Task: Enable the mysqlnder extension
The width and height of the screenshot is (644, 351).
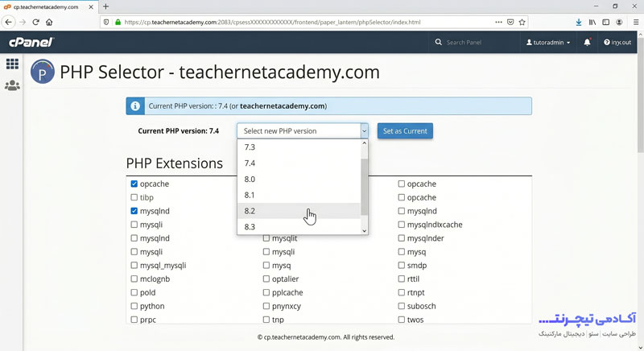Action: pos(401,238)
